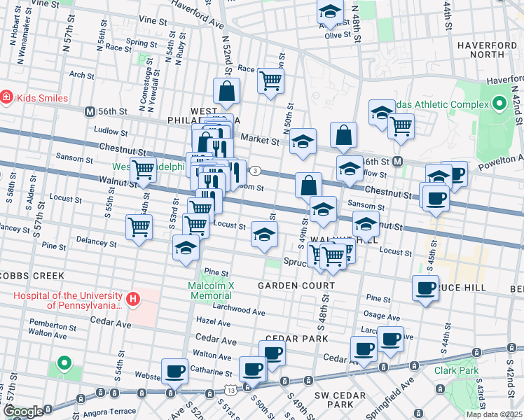Click the 46th St metro station icon
The width and height of the screenshot is (524, 420).
pos(397,162)
